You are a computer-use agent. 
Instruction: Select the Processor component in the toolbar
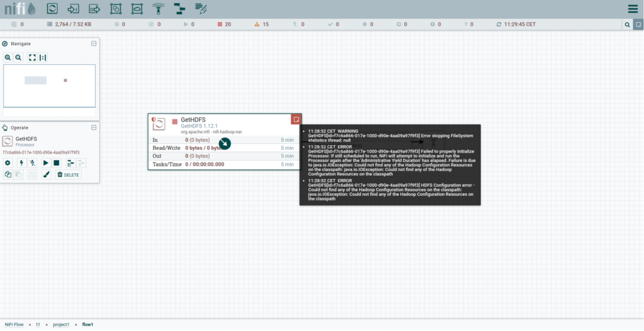52,8
